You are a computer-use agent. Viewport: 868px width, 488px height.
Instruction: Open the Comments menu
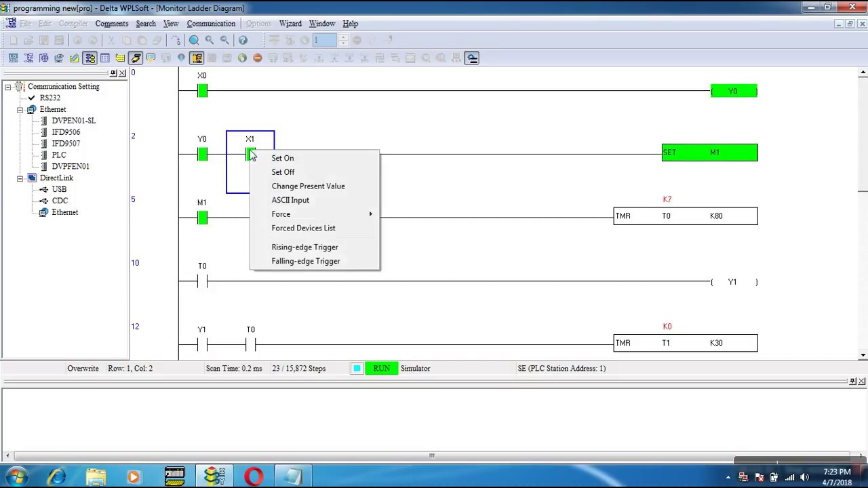coord(112,24)
